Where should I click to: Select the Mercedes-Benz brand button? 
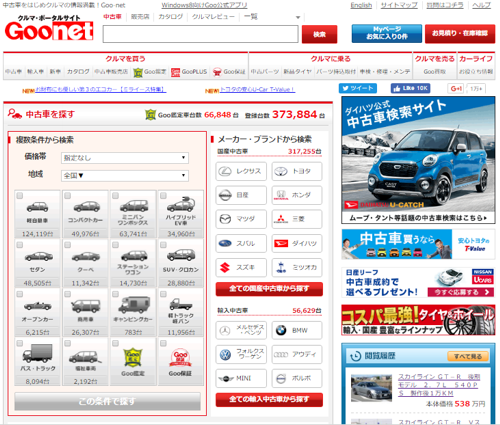[241, 330]
